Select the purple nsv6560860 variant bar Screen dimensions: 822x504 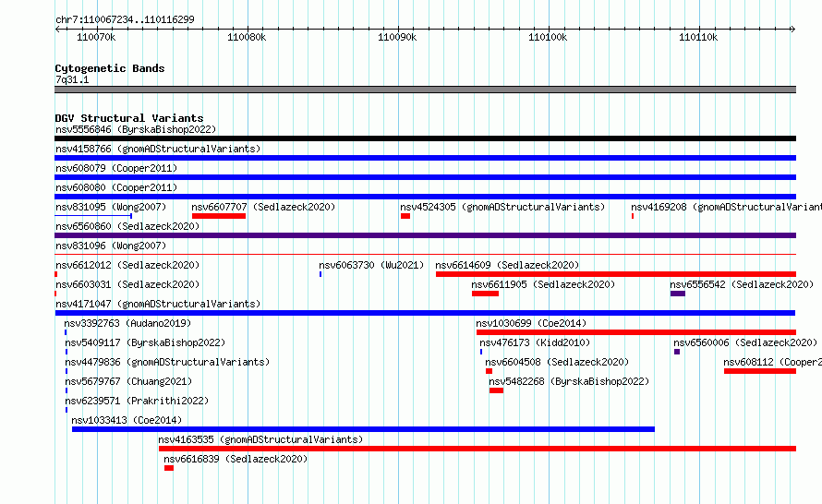[x=425, y=235]
